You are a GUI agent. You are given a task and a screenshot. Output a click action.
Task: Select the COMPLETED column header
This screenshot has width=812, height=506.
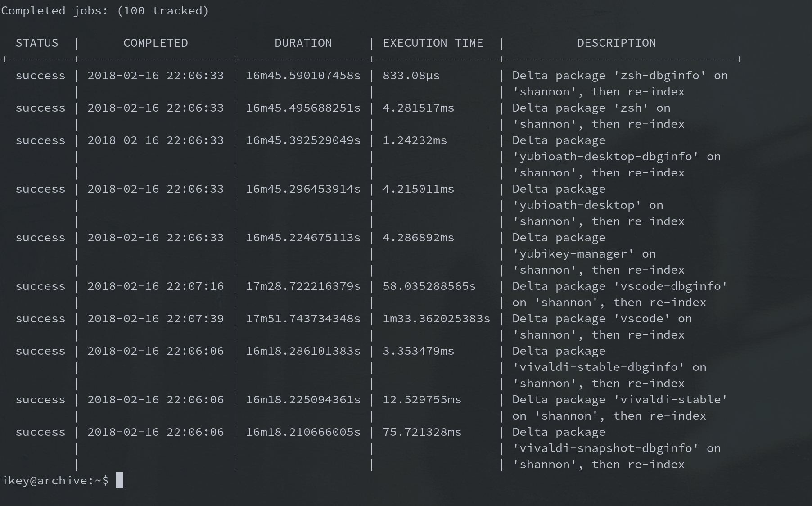click(x=156, y=43)
